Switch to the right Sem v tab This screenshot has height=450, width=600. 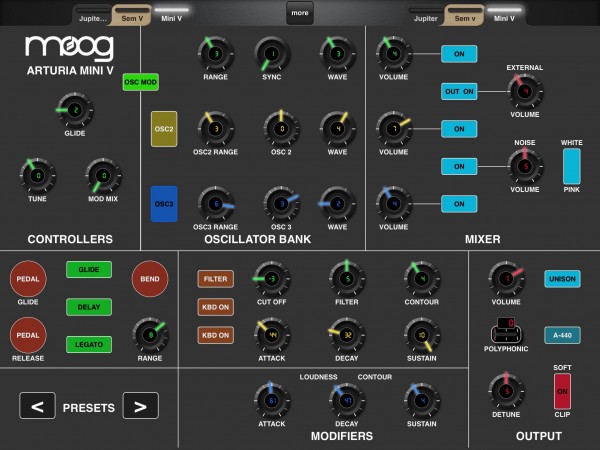465,16
